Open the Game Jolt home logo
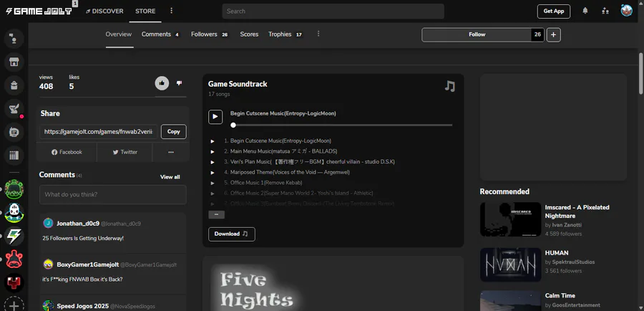 click(39, 11)
